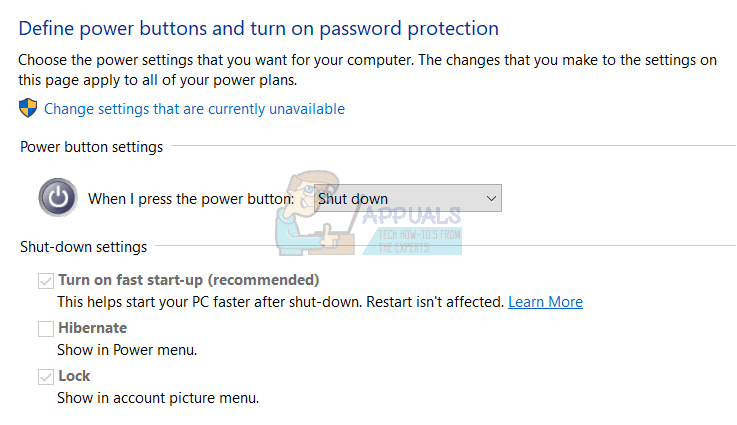The width and height of the screenshot is (737, 425).
Task: Enable the Hibernate checkbox
Action: [46, 328]
